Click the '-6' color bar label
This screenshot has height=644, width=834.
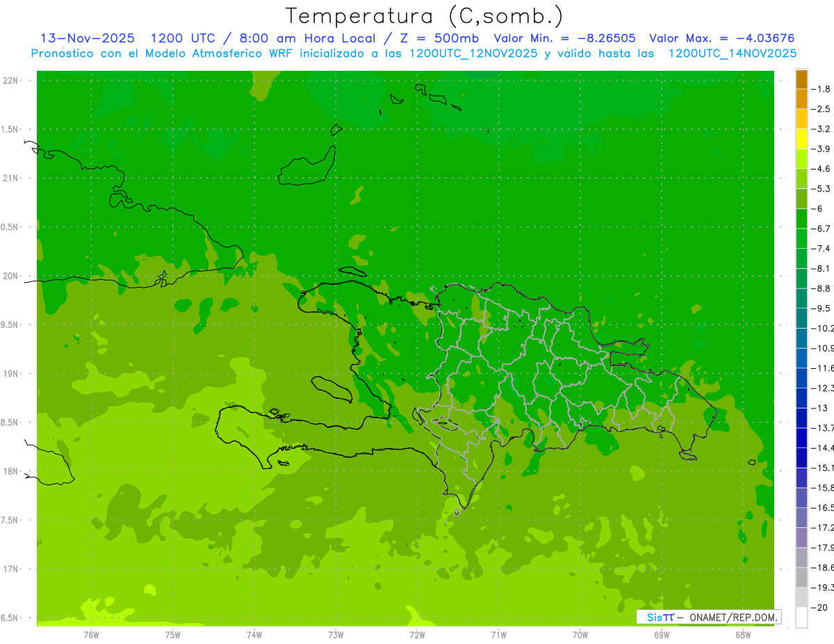click(817, 209)
